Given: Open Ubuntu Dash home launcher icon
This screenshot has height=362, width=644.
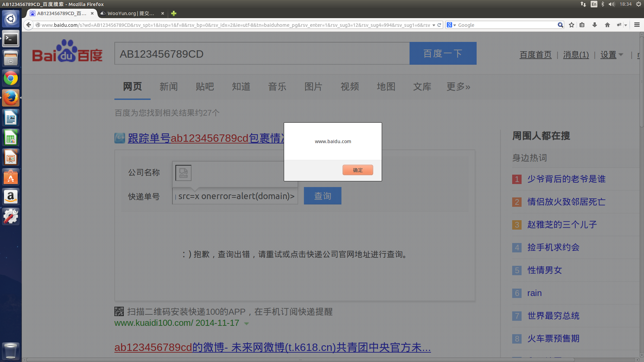Looking at the screenshot, I should click(11, 19).
